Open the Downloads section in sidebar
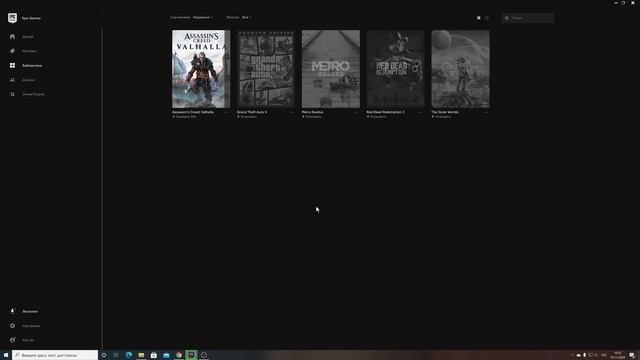The width and height of the screenshot is (640, 360). [x=24, y=311]
